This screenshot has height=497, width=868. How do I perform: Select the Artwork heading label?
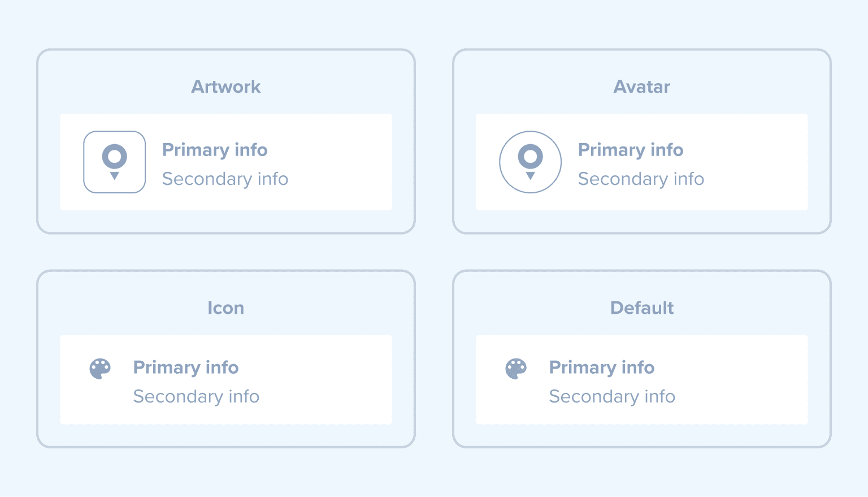[226, 87]
